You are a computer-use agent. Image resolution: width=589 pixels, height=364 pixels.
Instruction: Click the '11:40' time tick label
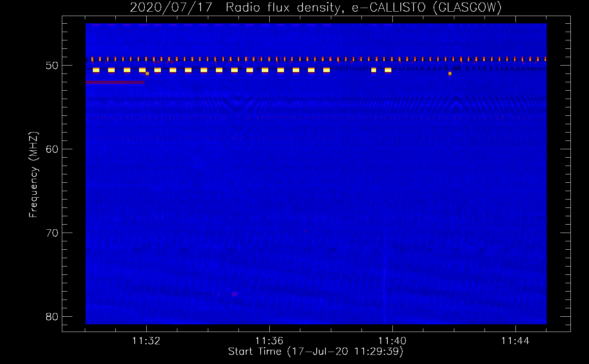pyautogui.click(x=392, y=341)
